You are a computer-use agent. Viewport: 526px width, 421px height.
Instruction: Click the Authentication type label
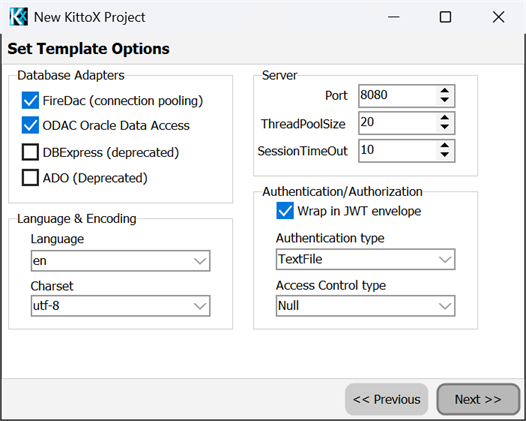click(x=330, y=238)
